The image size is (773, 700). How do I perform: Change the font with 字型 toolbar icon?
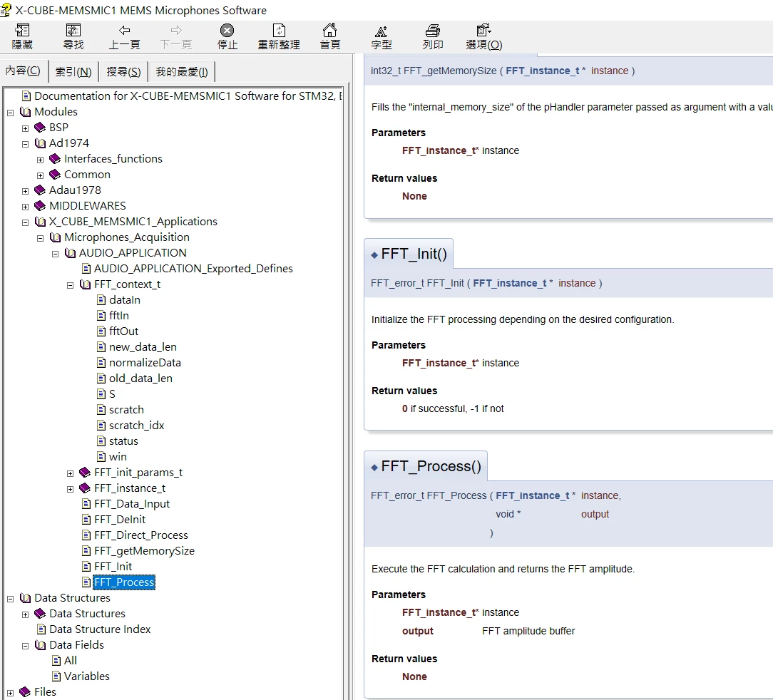coord(381,31)
